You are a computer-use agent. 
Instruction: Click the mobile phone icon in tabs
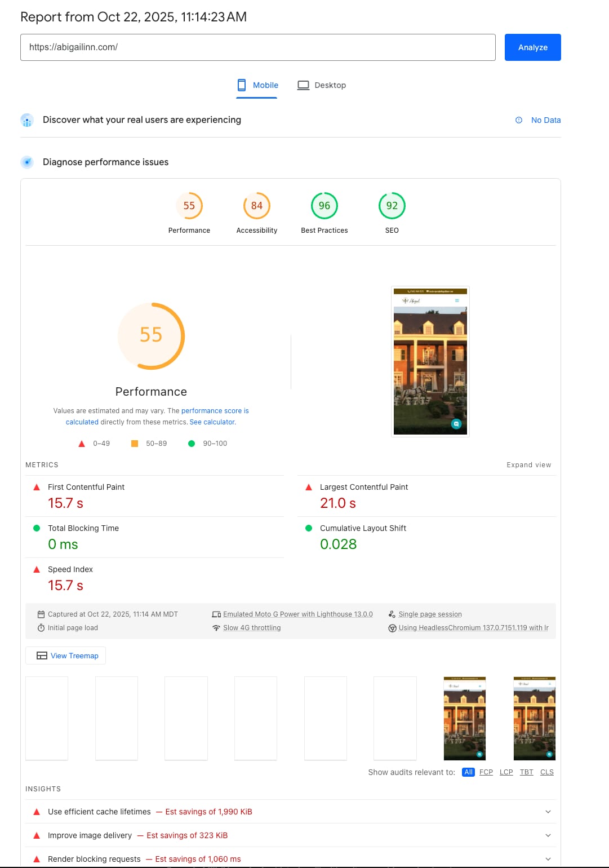tap(242, 85)
